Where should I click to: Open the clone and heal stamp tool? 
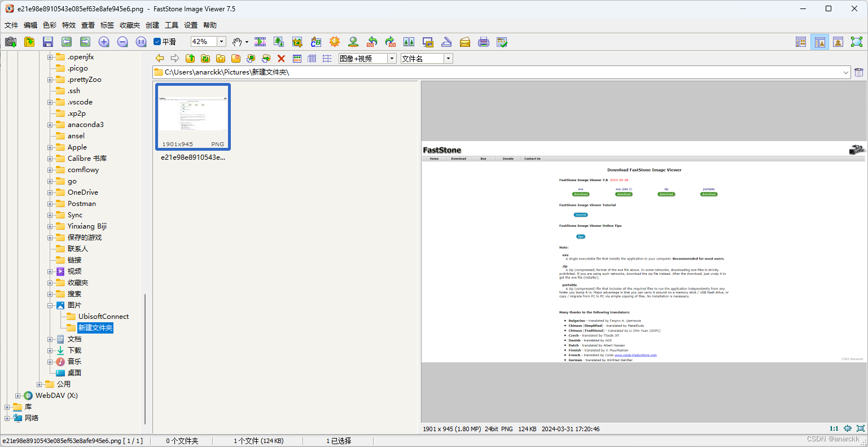point(353,42)
